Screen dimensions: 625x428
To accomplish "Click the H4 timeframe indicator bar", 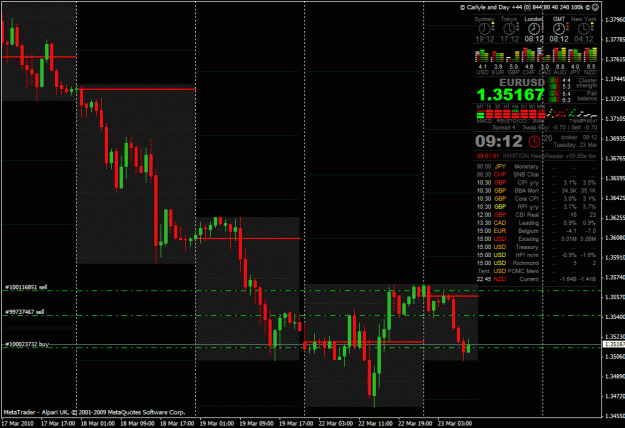I will (515, 114).
